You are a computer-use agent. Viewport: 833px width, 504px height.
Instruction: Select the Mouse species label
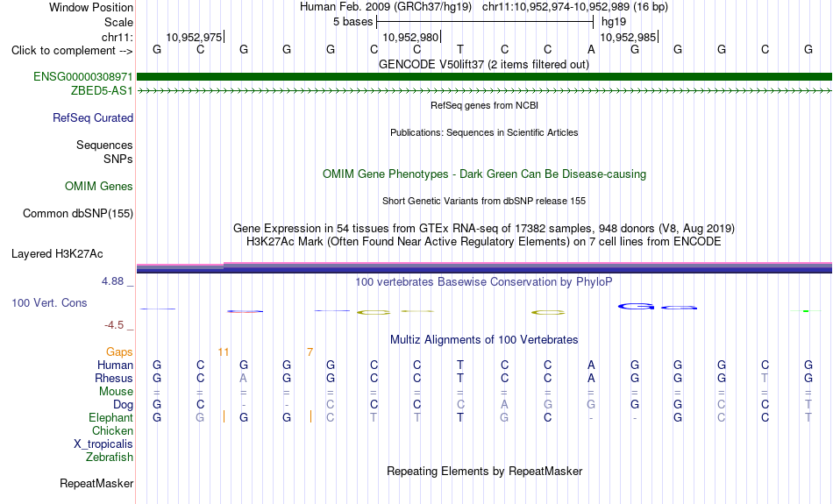[x=116, y=392]
